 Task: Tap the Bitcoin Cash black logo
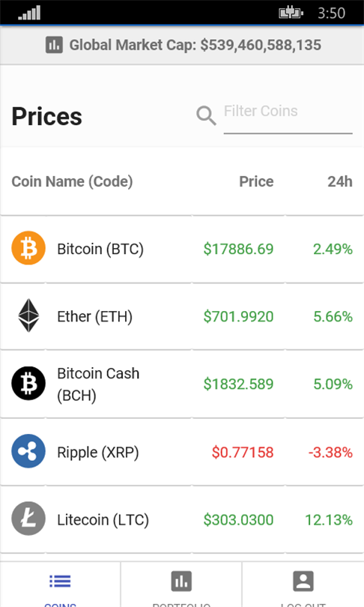(28, 383)
